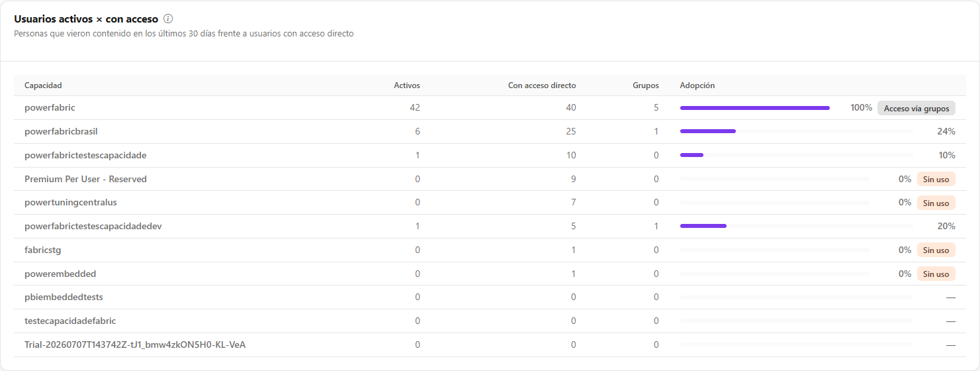
Task: Click the 42 active users value for powerfabric
Action: (x=415, y=107)
